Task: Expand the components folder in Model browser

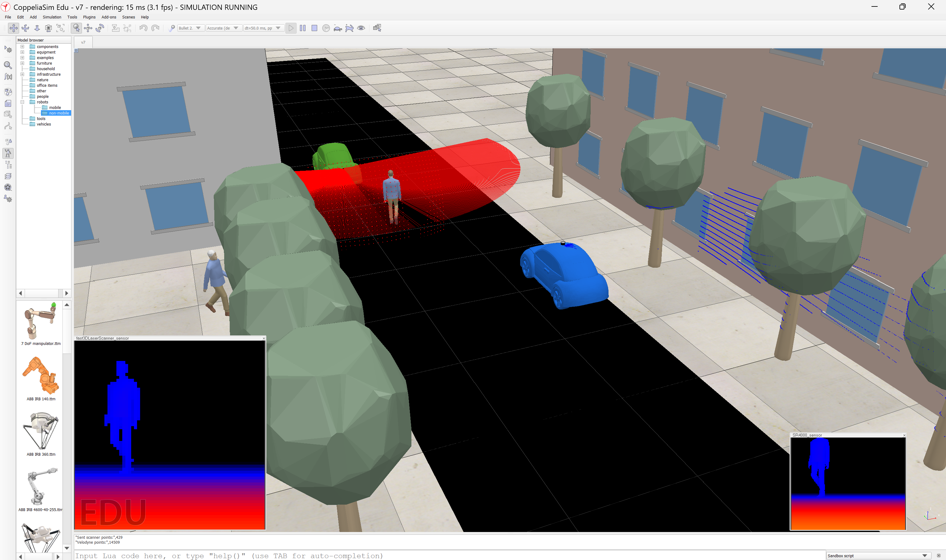Action: 22,47
